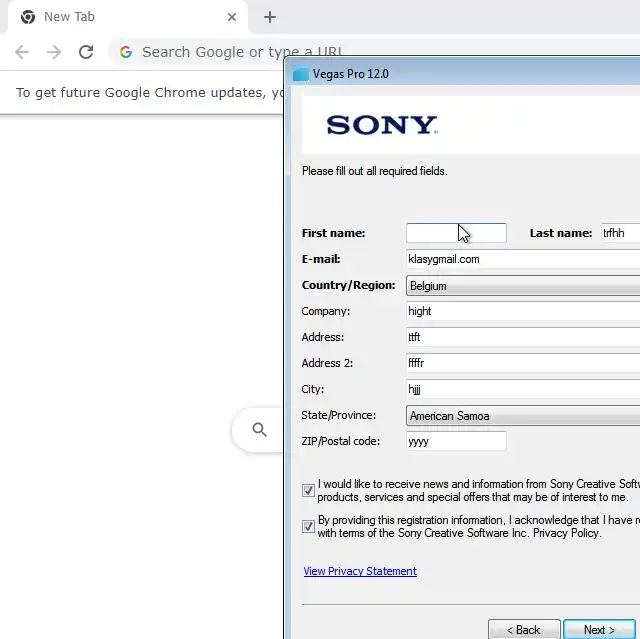Image resolution: width=640 pixels, height=639 pixels.
Task: Click the City field containing hjjj
Action: point(523,389)
